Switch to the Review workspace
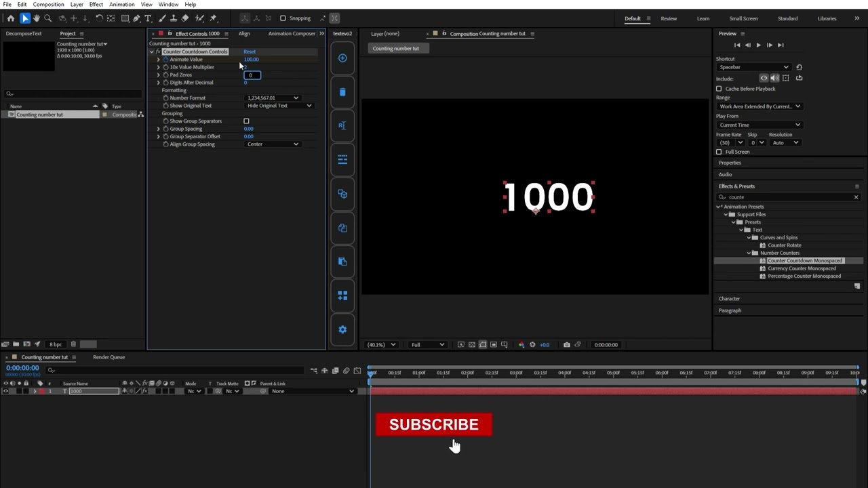Image resolution: width=868 pixels, height=488 pixels. pyautogui.click(x=669, y=18)
